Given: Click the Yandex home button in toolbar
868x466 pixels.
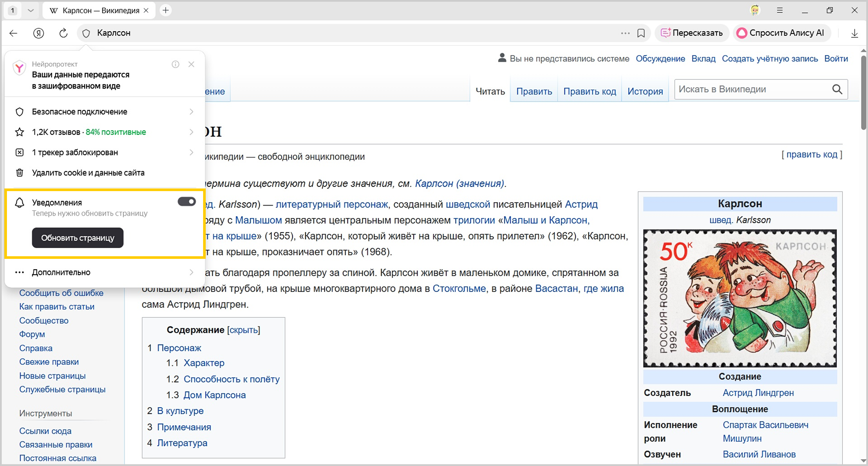Looking at the screenshot, I should pyautogui.click(x=39, y=33).
